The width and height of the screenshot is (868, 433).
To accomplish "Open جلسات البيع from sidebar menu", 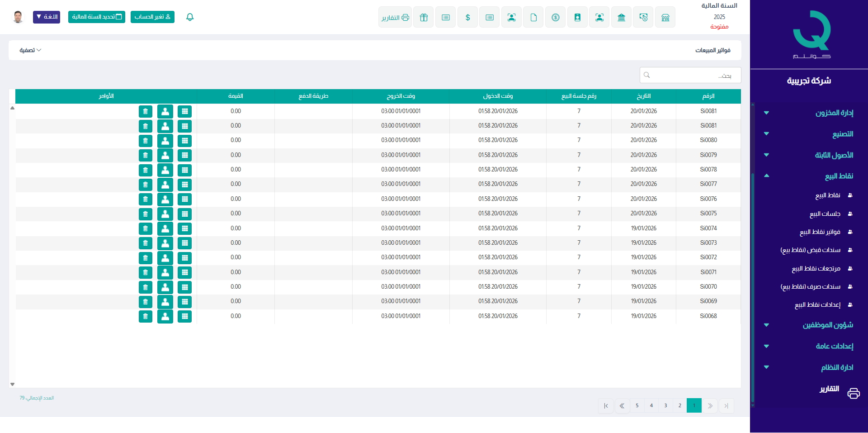I will pyautogui.click(x=825, y=214).
